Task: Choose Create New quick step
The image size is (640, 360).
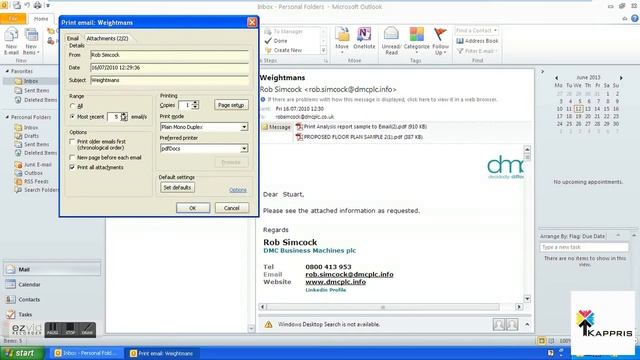Action: [284, 50]
